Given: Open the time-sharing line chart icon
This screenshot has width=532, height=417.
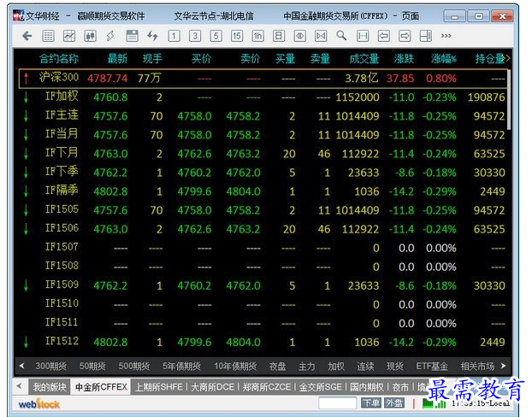Looking at the screenshot, I should (69, 36).
